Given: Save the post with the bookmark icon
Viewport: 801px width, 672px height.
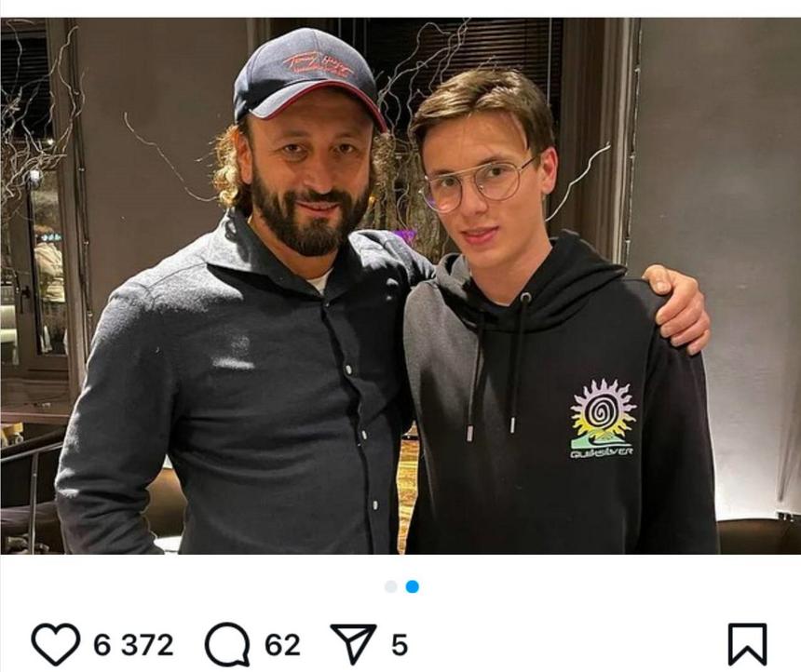Looking at the screenshot, I should click(x=747, y=644).
